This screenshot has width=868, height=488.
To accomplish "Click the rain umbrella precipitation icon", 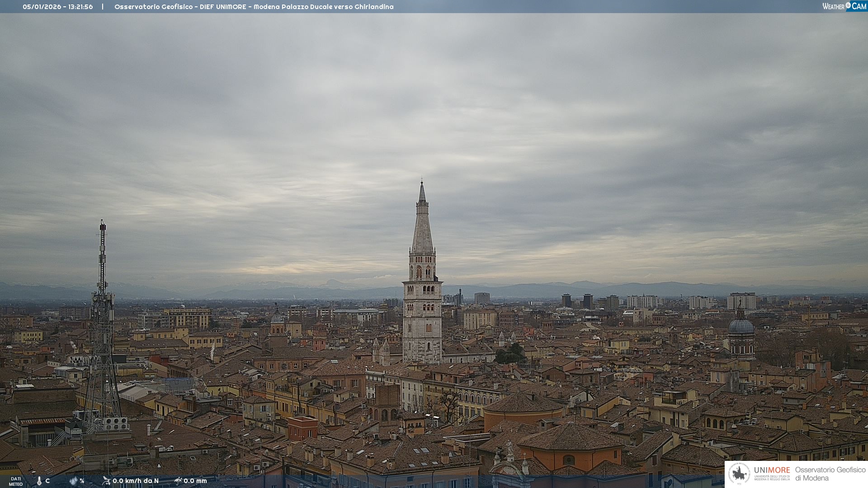I will pyautogui.click(x=178, y=481).
